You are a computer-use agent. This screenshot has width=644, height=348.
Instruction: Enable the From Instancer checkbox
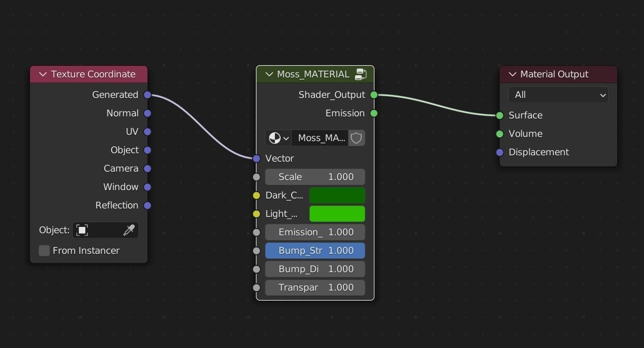(x=44, y=251)
